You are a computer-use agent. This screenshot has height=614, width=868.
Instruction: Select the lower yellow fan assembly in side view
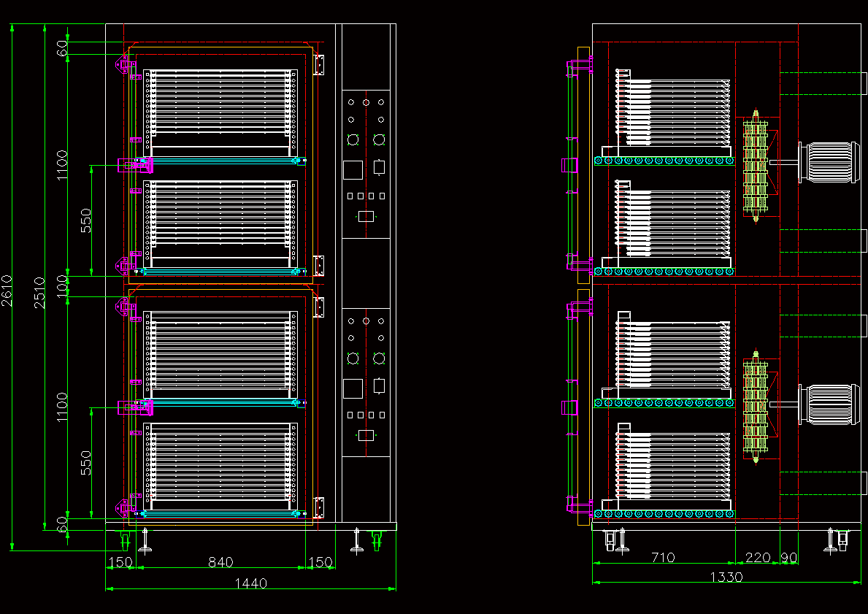[x=756, y=407]
